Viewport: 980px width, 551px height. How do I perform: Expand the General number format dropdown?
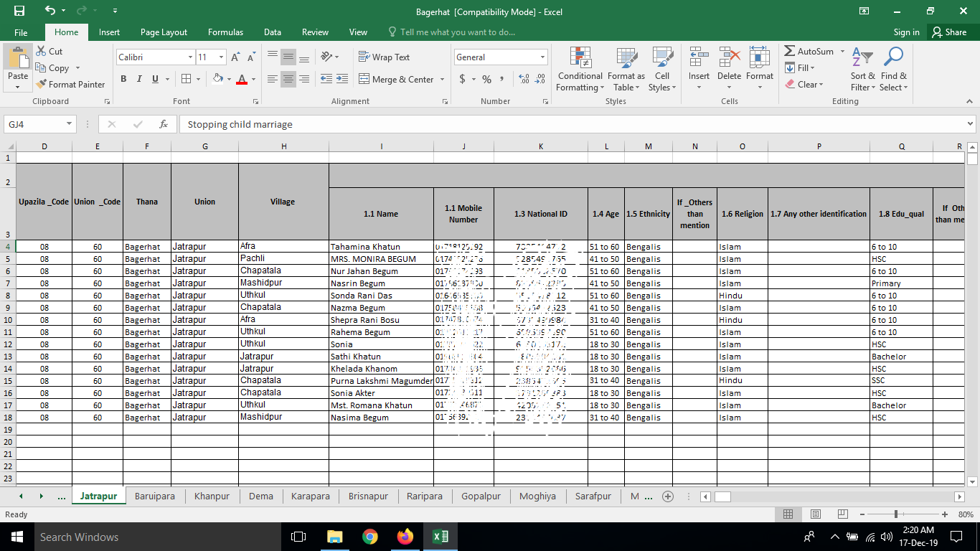coord(542,57)
